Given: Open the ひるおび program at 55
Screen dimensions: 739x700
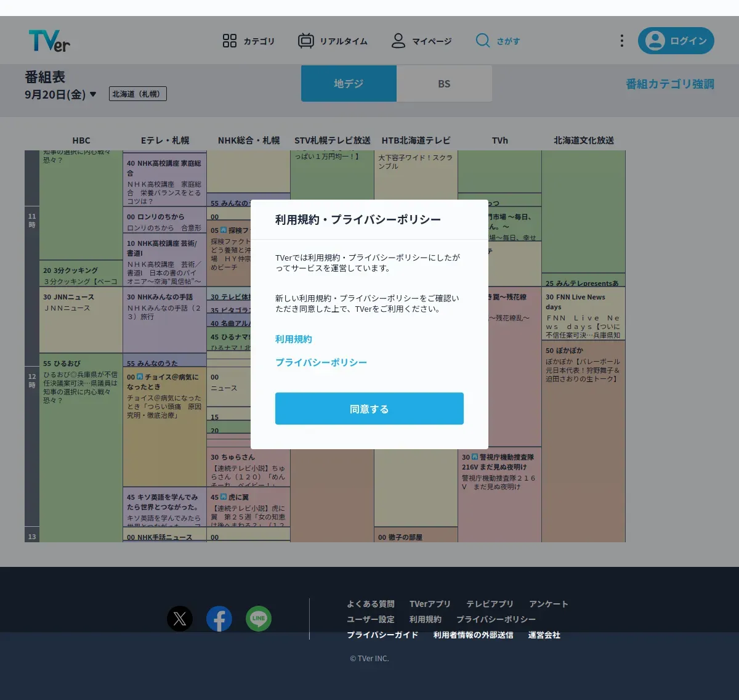Looking at the screenshot, I should point(81,448).
